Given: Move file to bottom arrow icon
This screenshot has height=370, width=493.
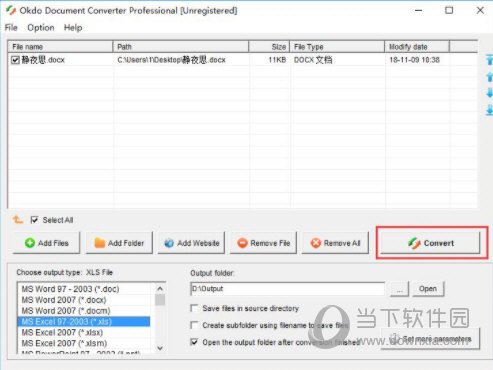Looking at the screenshot, I should 489,110.
